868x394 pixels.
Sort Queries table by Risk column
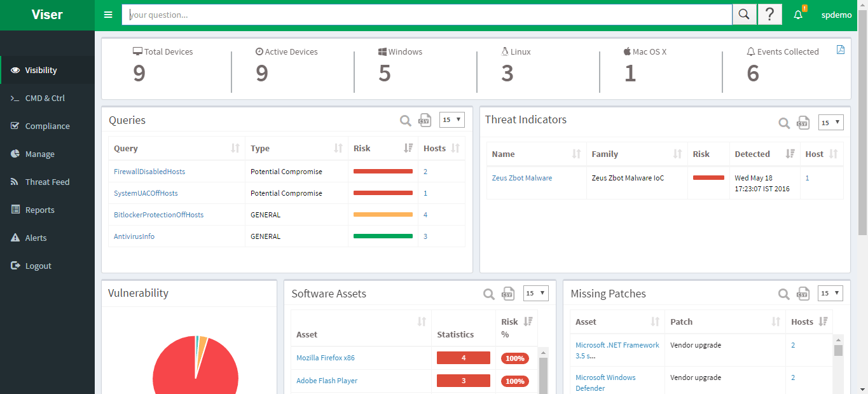(383, 148)
